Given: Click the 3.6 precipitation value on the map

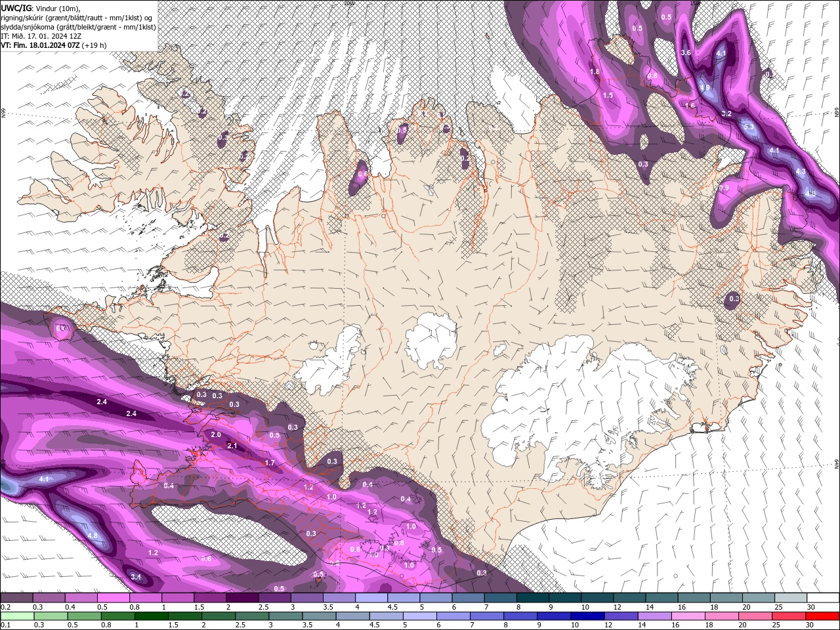Looking at the screenshot, I should pyautogui.click(x=686, y=52).
